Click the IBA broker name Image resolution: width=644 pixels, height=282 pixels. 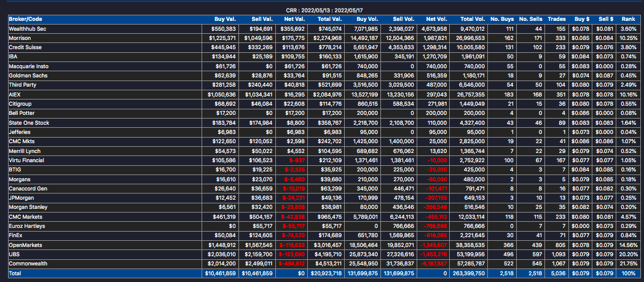pos(13,57)
